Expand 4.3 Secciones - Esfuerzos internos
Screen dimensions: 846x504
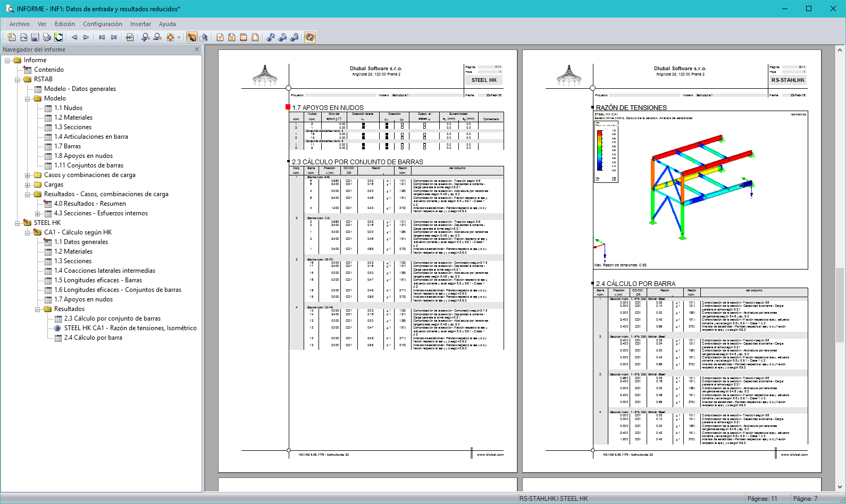[38, 214]
